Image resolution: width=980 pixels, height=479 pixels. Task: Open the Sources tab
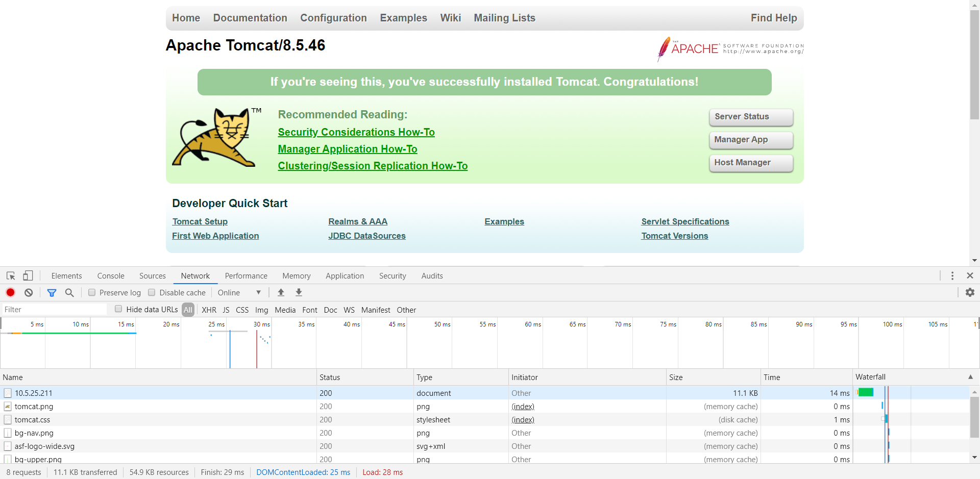tap(153, 276)
